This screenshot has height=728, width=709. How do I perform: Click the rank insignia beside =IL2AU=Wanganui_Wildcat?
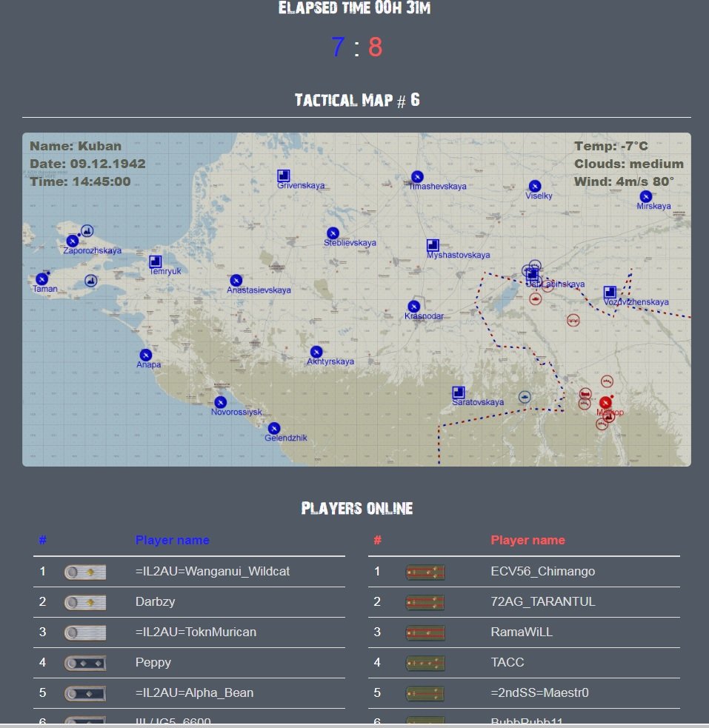click(x=85, y=572)
